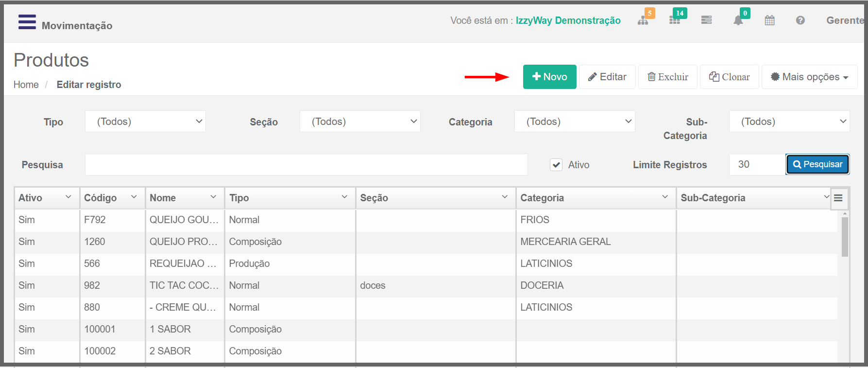Image resolution: width=868 pixels, height=368 pixels.
Task: Focus the Pesquisa search text field
Action: tap(306, 165)
